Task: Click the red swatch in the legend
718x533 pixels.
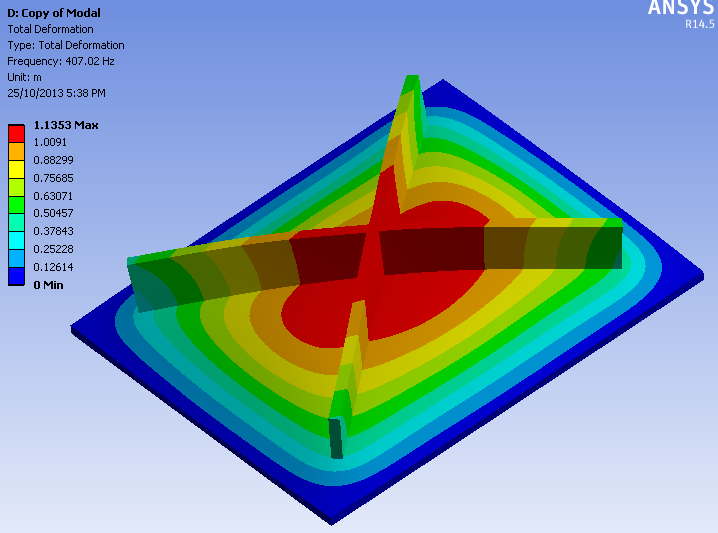Action: click(x=17, y=133)
